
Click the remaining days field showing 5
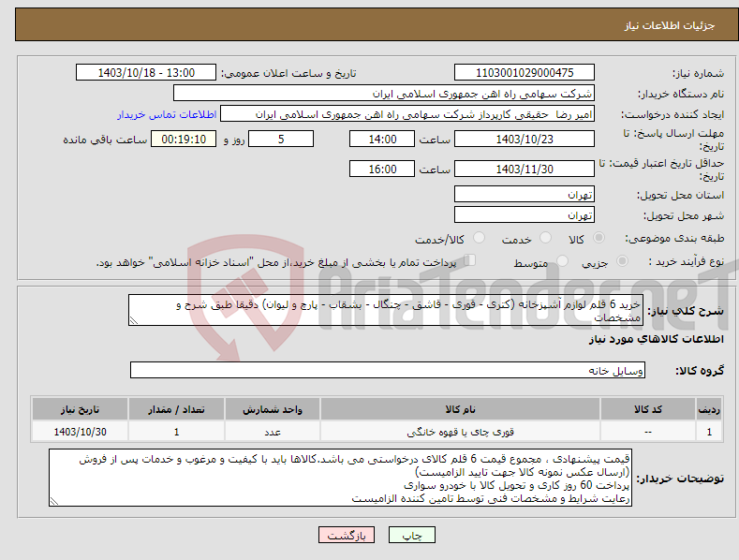(x=281, y=139)
